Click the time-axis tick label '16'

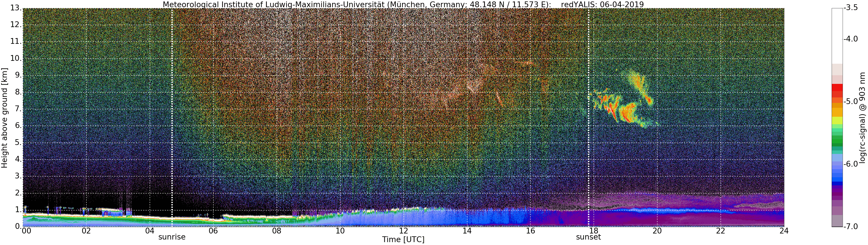pyautogui.click(x=530, y=231)
